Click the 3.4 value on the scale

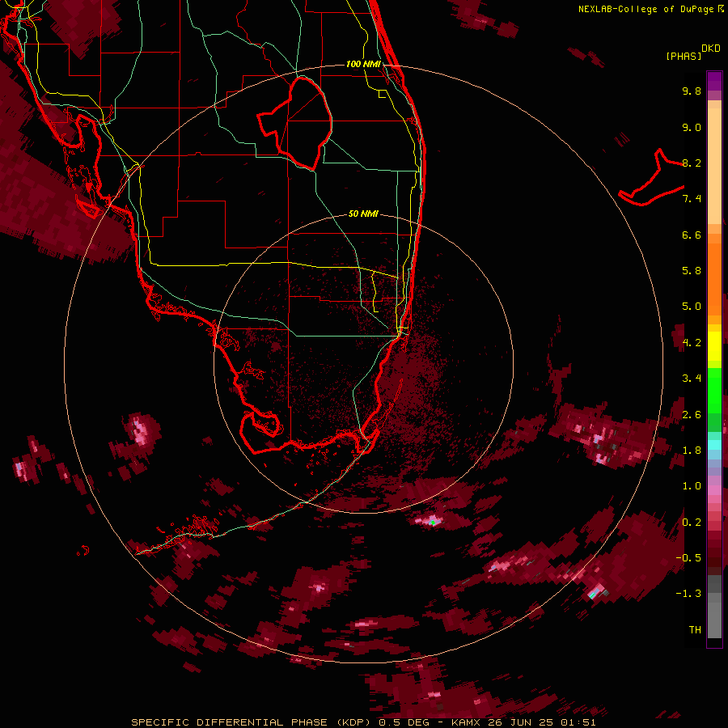[x=692, y=379]
